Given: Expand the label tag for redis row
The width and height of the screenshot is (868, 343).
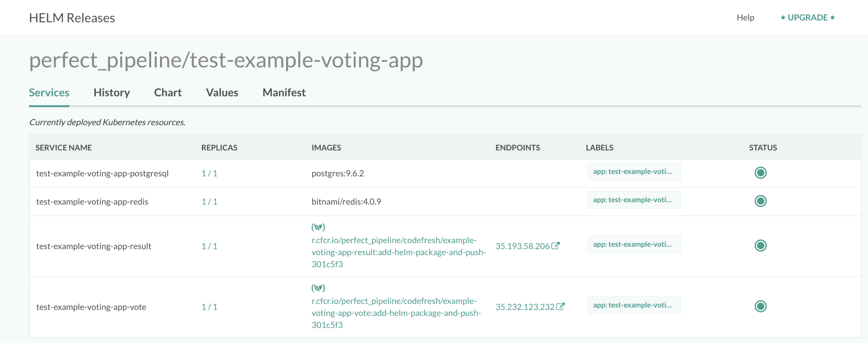Looking at the screenshot, I should pyautogui.click(x=634, y=200).
